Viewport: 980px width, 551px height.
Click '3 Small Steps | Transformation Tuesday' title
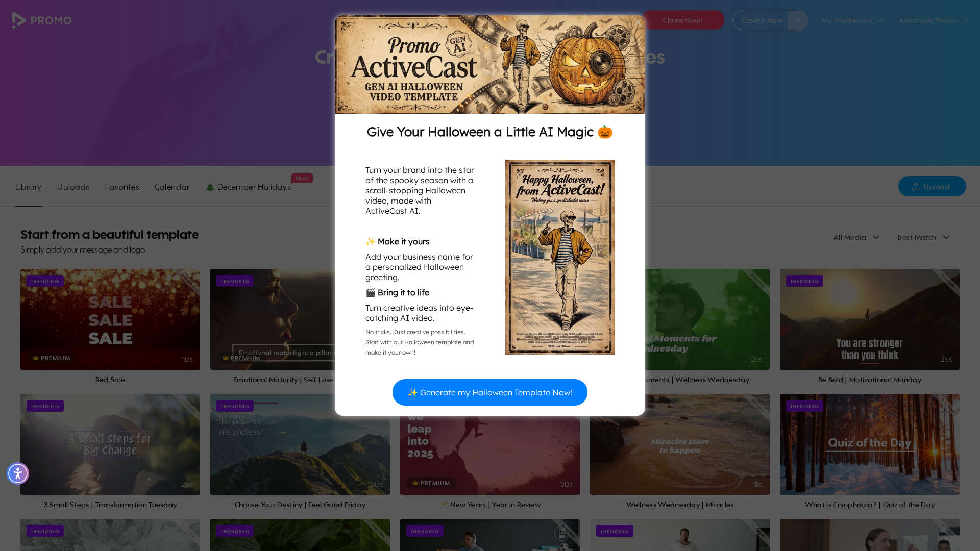(x=110, y=505)
